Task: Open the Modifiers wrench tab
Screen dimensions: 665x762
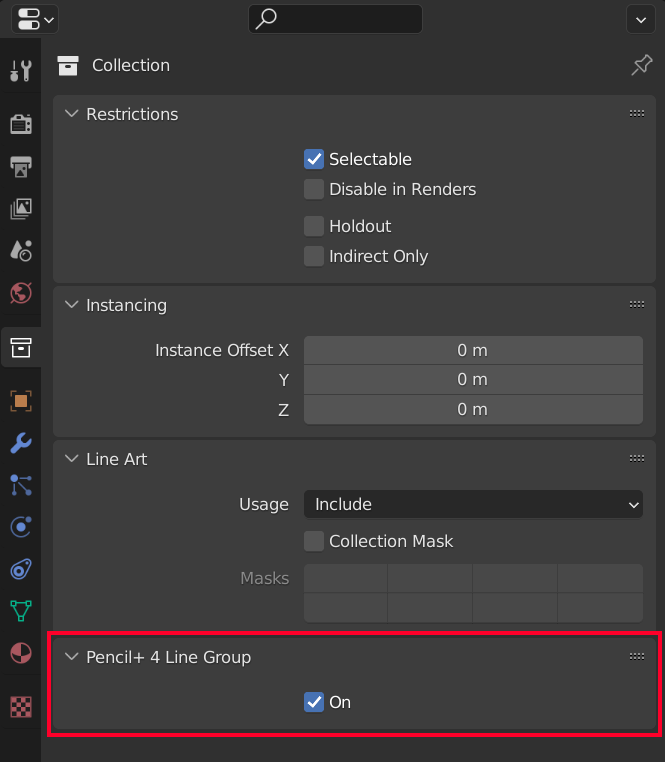Action: (x=21, y=443)
